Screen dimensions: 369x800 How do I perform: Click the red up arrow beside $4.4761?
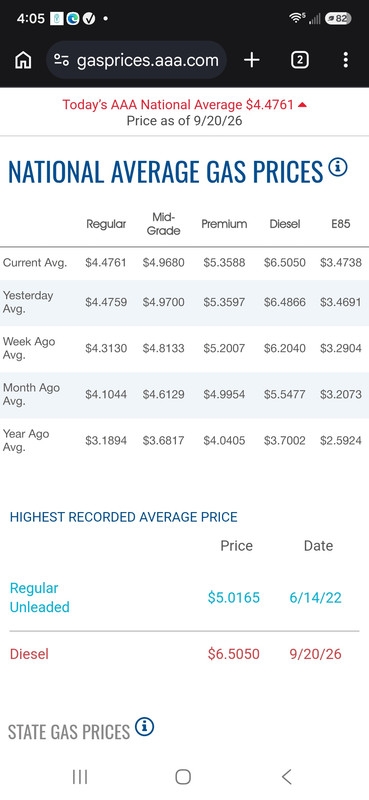[x=302, y=105]
